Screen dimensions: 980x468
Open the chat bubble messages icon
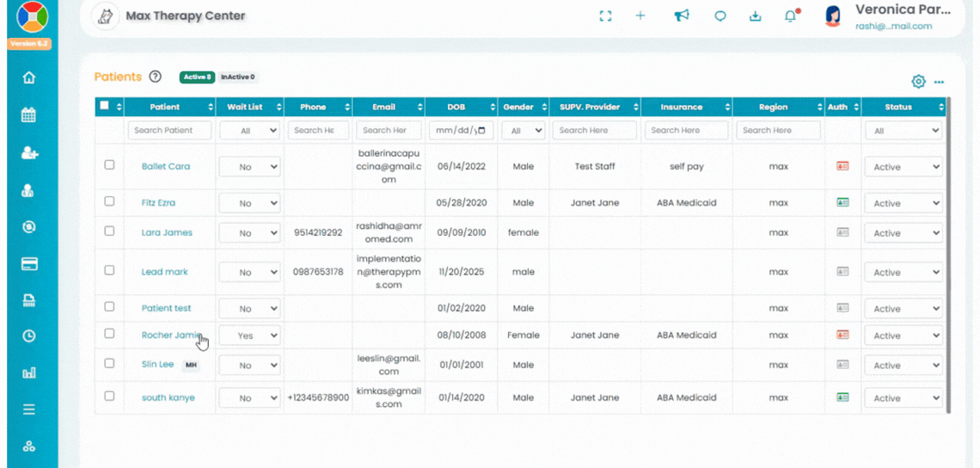[x=720, y=17]
